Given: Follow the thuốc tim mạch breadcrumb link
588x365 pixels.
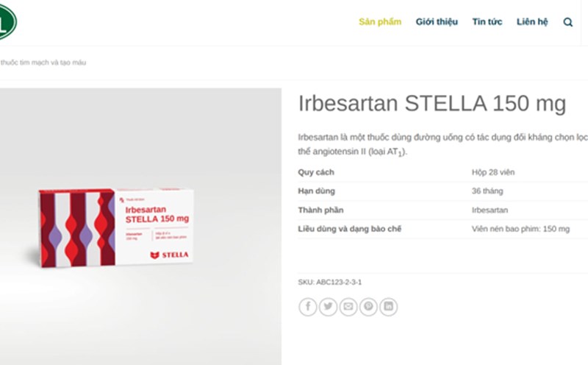Looking at the screenshot, I should point(44,63).
